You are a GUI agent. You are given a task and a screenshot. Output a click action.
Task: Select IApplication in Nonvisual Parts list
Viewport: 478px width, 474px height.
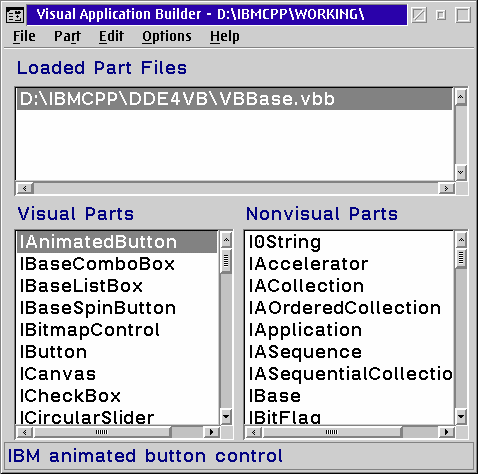[x=349, y=330]
